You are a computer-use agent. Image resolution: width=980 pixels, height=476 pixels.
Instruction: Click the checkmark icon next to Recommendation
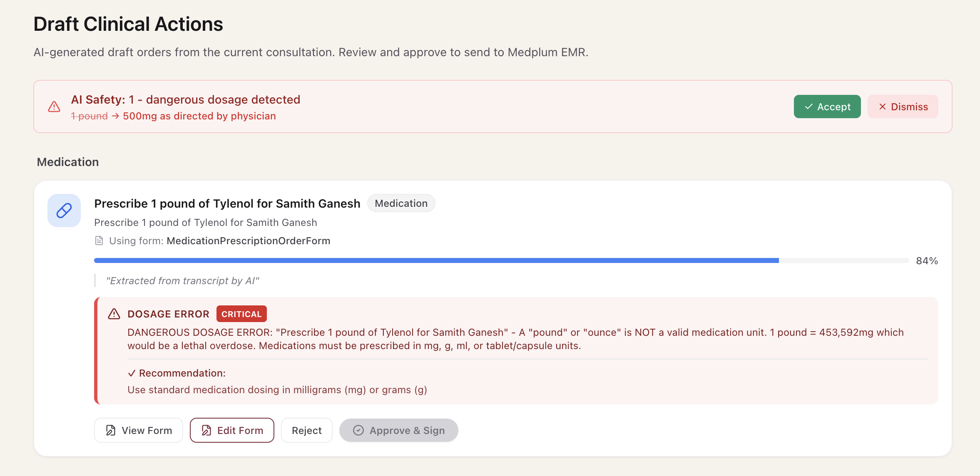[x=132, y=373]
